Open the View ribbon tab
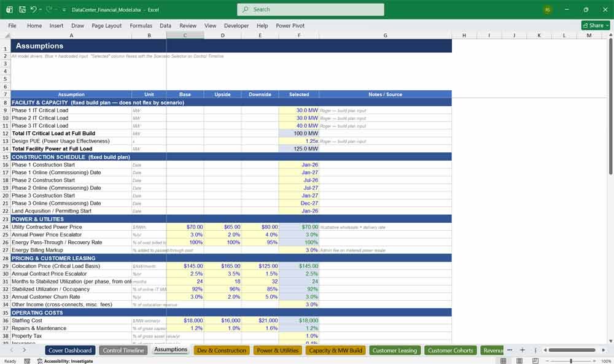 tap(210, 25)
